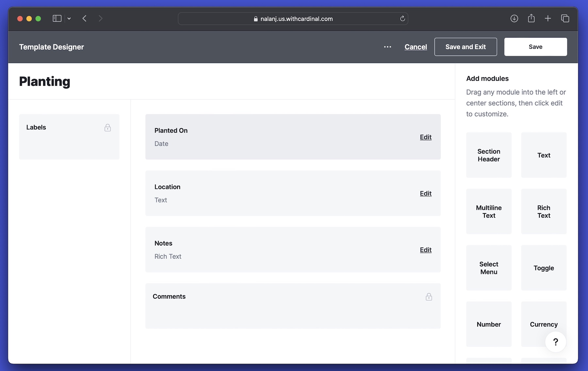The image size is (588, 371).
Task: Reload the page with refresh icon
Action: pyautogui.click(x=402, y=19)
